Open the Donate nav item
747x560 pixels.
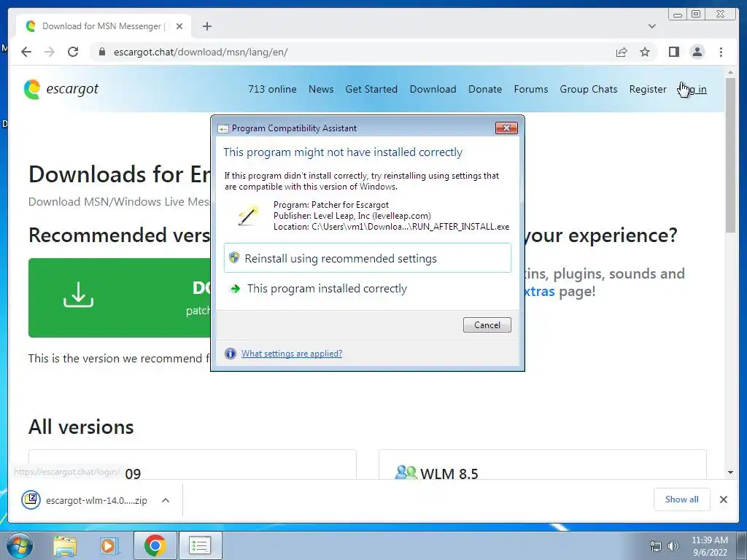click(485, 89)
